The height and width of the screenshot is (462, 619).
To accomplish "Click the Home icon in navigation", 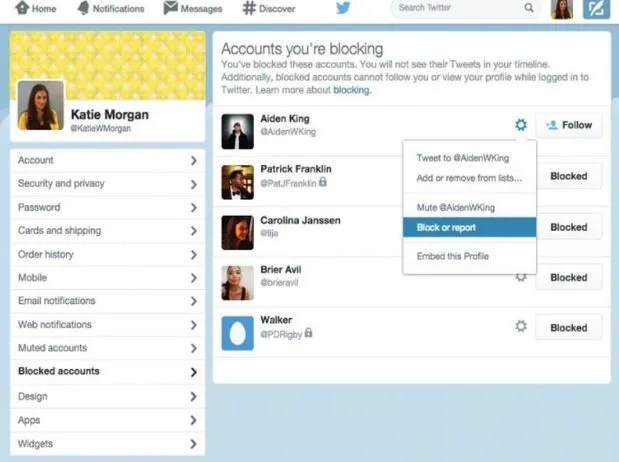I will click(x=20, y=9).
